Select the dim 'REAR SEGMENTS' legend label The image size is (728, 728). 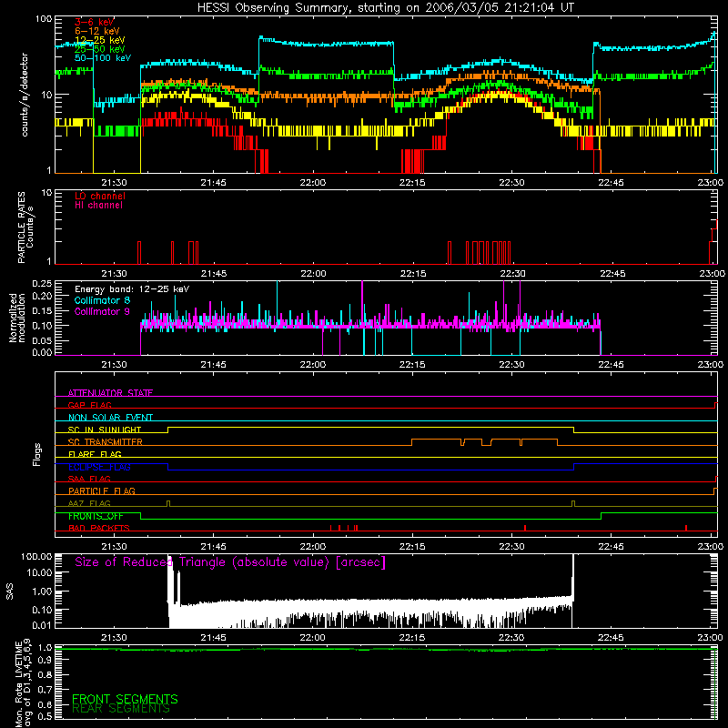(121, 709)
